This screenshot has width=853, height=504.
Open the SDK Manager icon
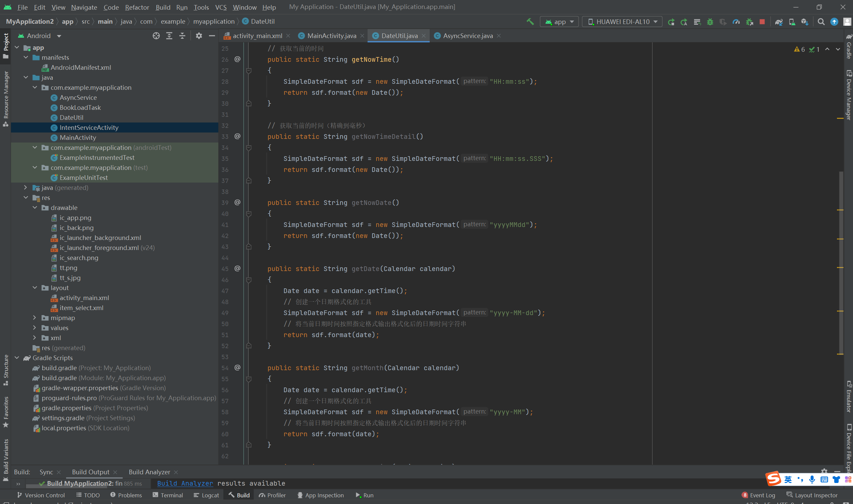[804, 22]
